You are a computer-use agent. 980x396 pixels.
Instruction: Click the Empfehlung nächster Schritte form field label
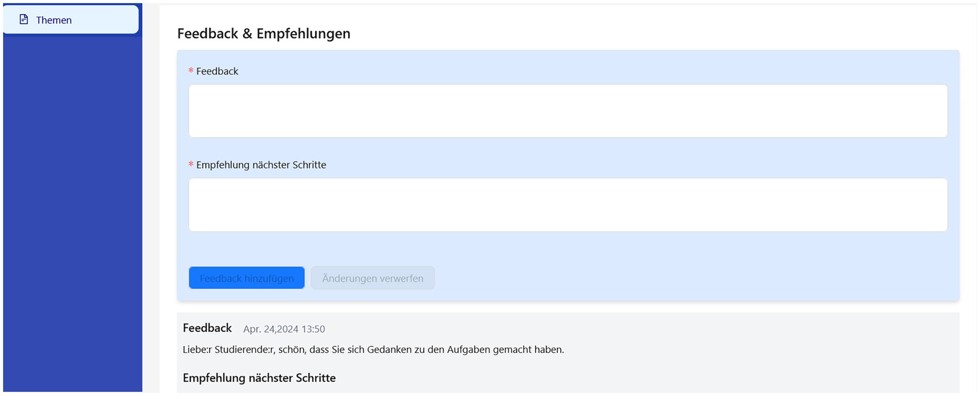(x=261, y=165)
